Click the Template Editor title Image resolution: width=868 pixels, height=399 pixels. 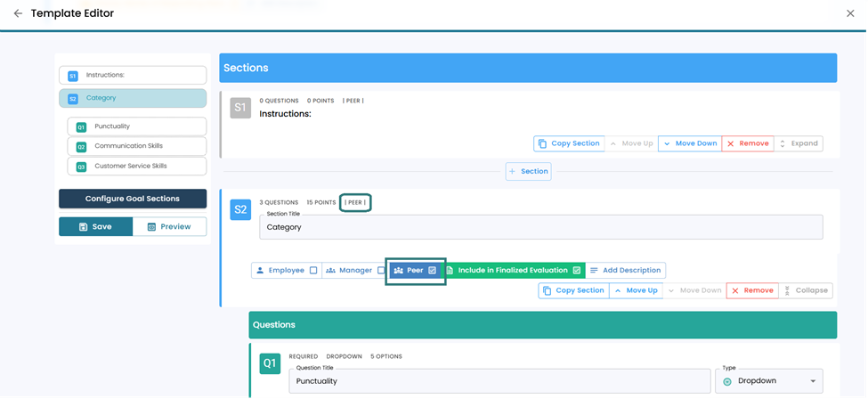72,13
